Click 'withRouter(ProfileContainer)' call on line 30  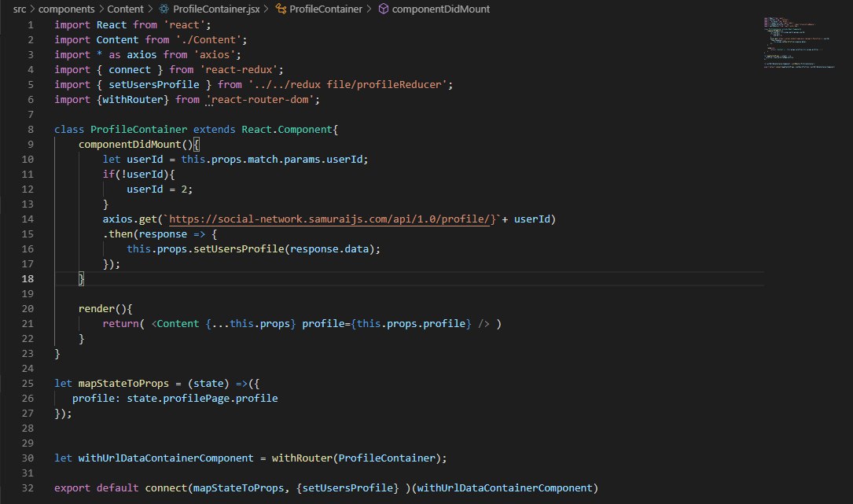tap(356, 458)
